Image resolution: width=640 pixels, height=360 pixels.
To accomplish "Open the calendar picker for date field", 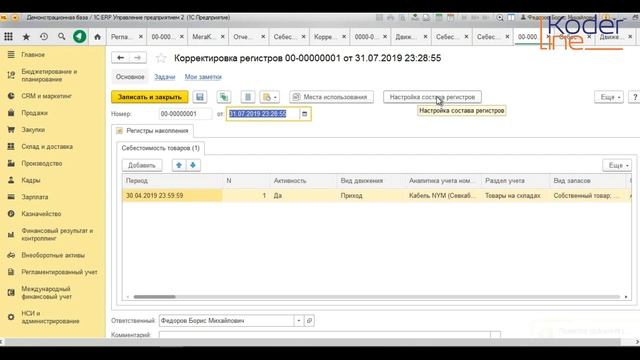I will point(304,114).
